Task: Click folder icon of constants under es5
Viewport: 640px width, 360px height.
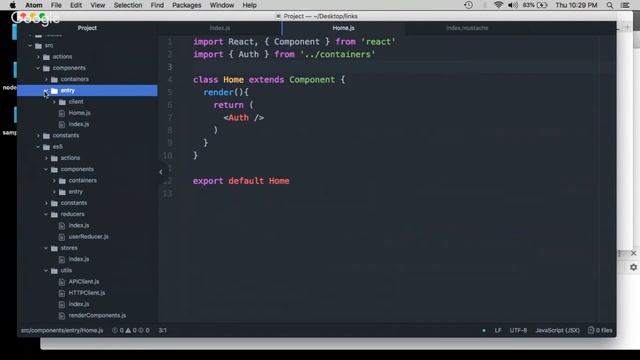Action: click(54, 203)
